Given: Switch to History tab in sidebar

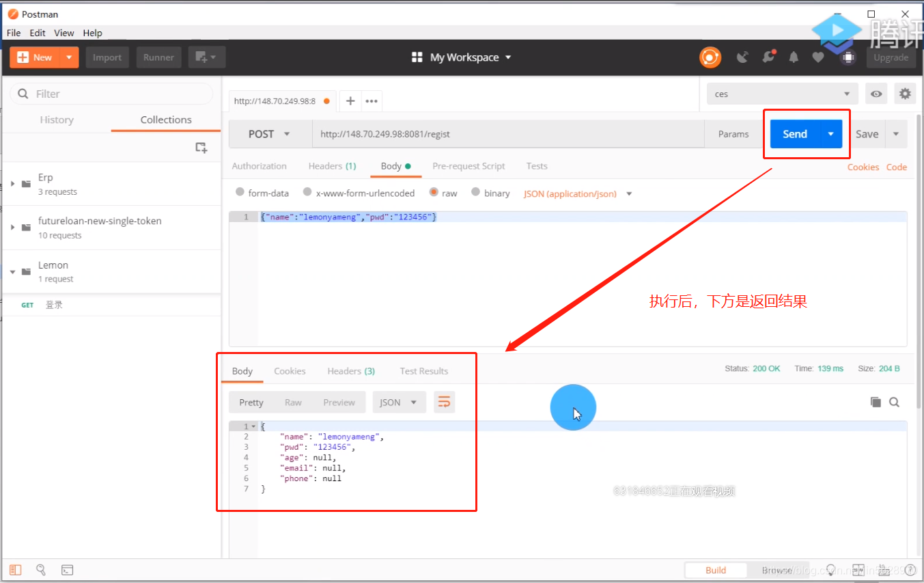Looking at the screenshot, I should (57, 120).
